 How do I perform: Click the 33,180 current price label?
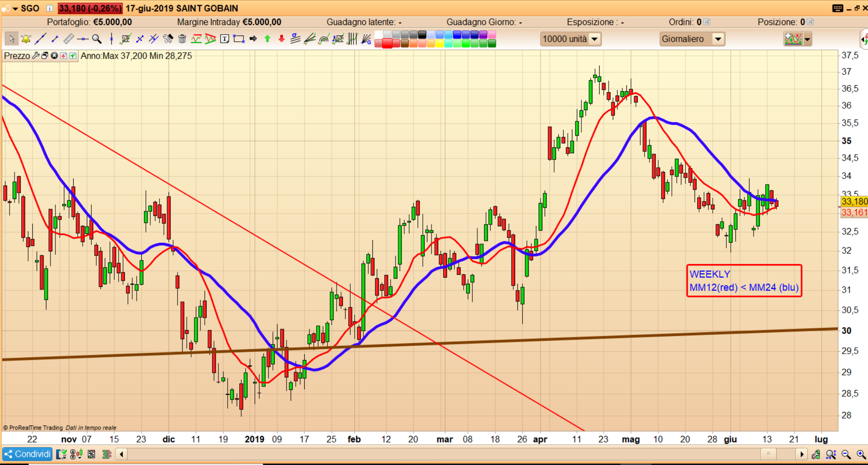tap(854, 201)
